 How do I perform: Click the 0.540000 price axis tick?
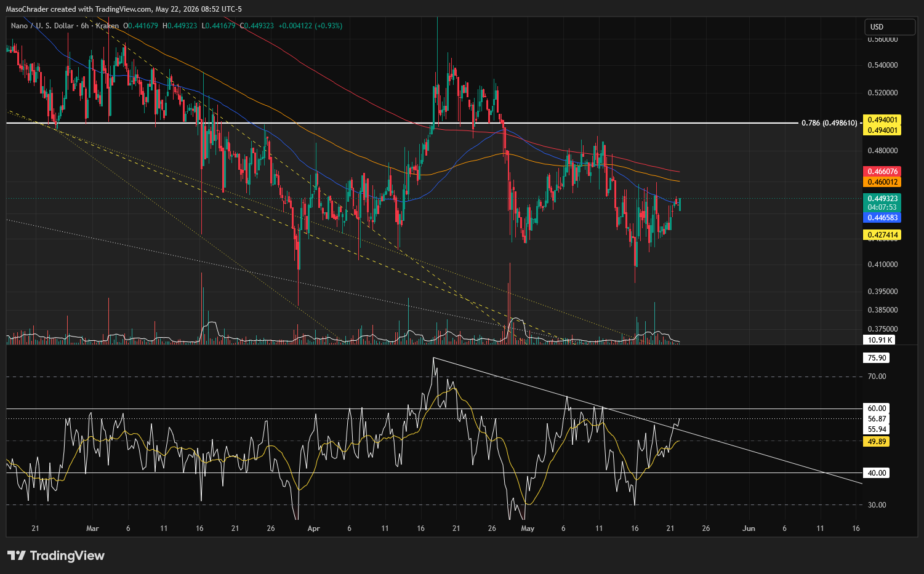[x=883, y=65]
